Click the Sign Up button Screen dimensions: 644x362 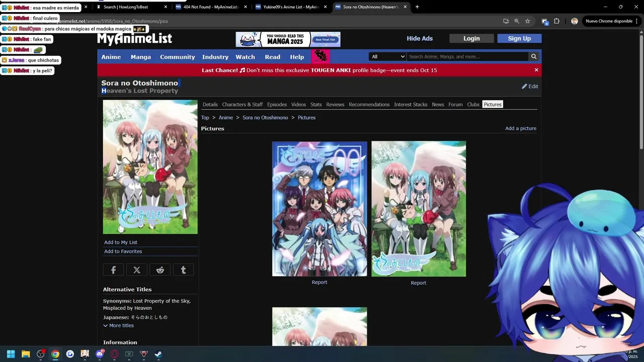coord(519,39)
